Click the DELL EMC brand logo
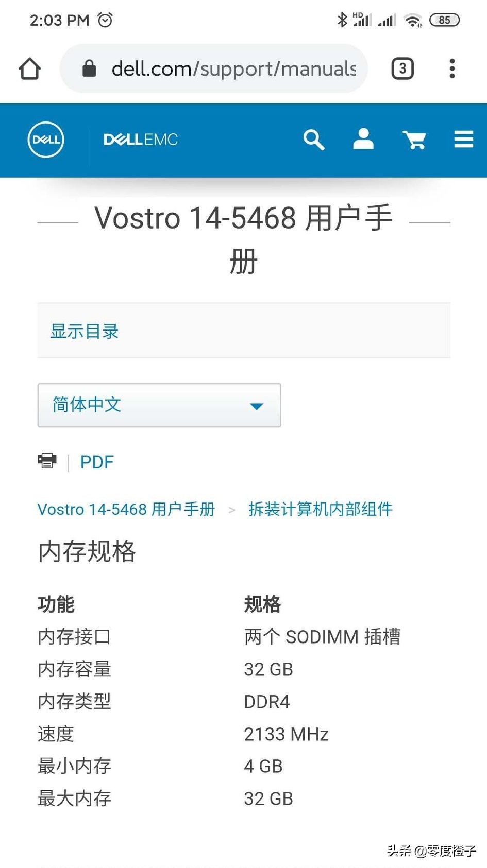The width and height of the screenshot is (487, 868). (140, 140)
